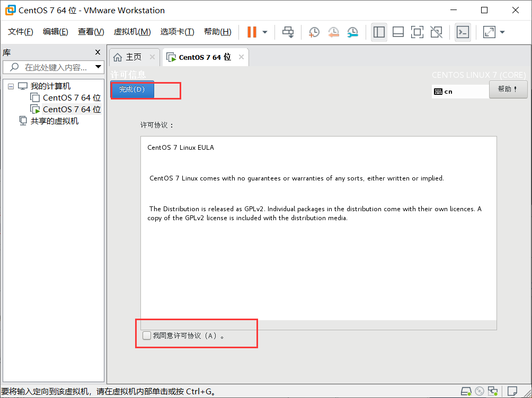Toggle Unity mode icon

click(436, 32)
